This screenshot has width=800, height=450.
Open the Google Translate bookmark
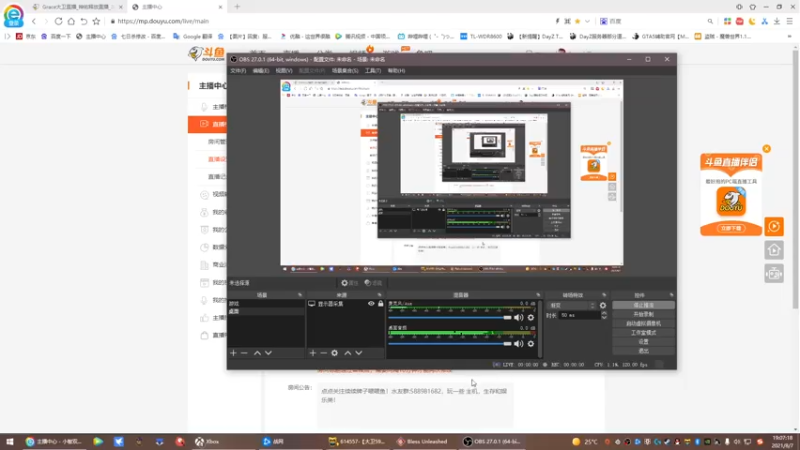pyautogui.click(x=192, y=36)
